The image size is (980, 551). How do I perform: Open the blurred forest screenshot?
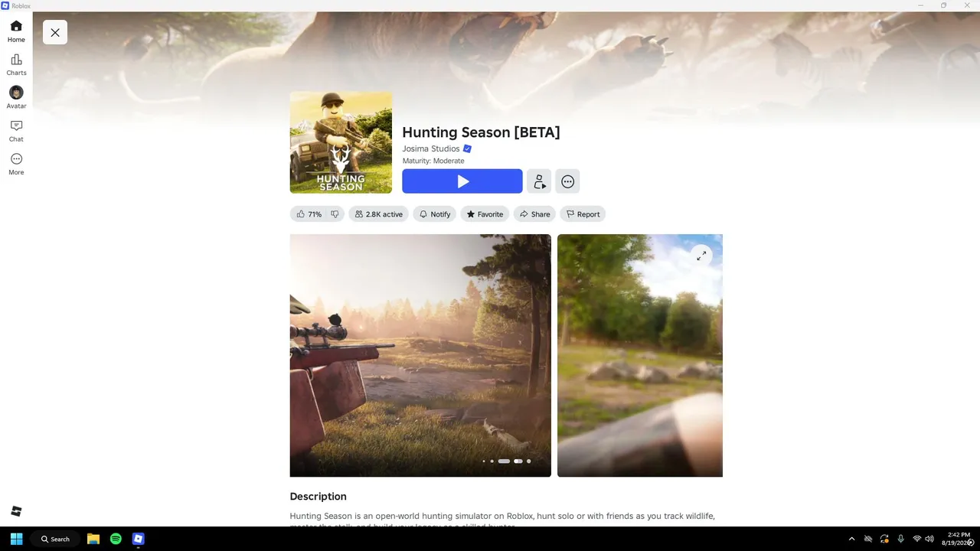click(640, 355)
